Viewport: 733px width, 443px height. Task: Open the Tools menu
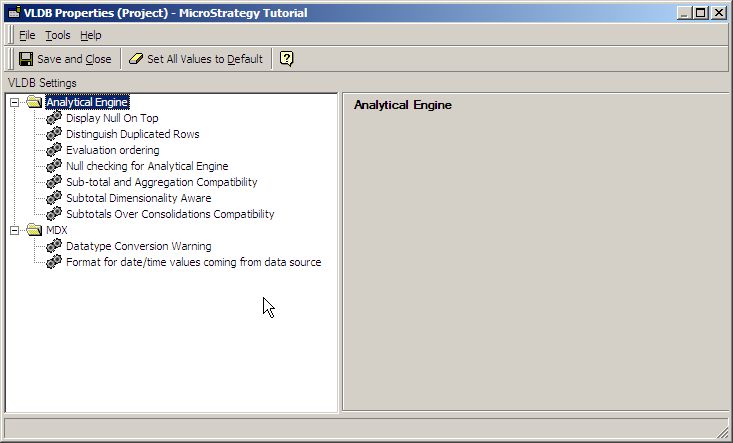click(x=57, y=35)
